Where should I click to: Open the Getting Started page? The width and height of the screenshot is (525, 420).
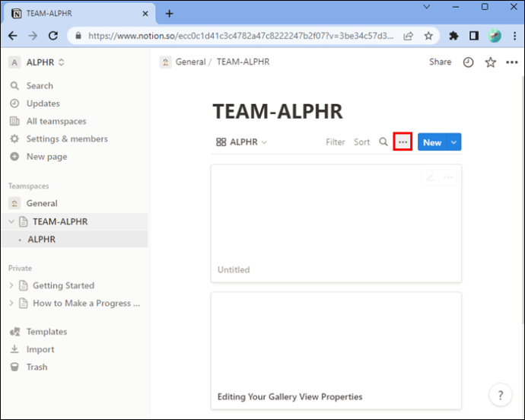(63, 285)
